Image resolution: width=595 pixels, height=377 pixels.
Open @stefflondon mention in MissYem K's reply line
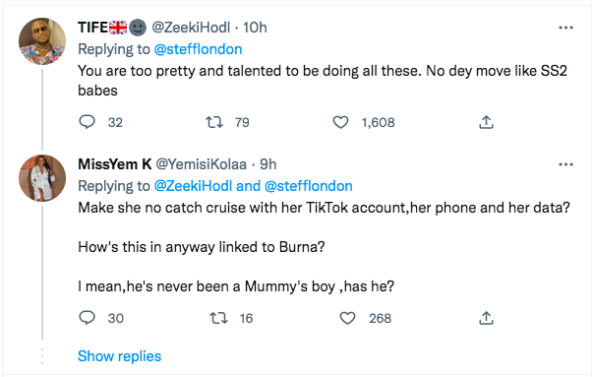309,186
